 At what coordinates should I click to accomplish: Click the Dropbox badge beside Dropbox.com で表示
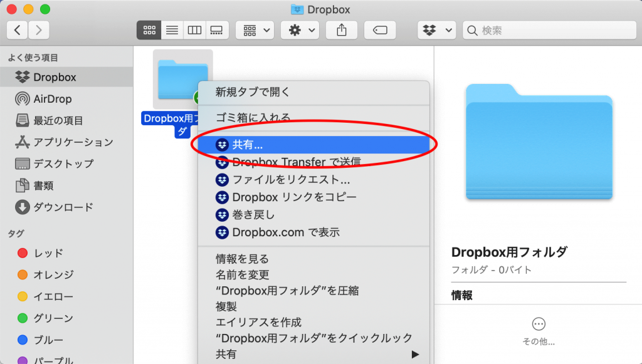point(222,232)
